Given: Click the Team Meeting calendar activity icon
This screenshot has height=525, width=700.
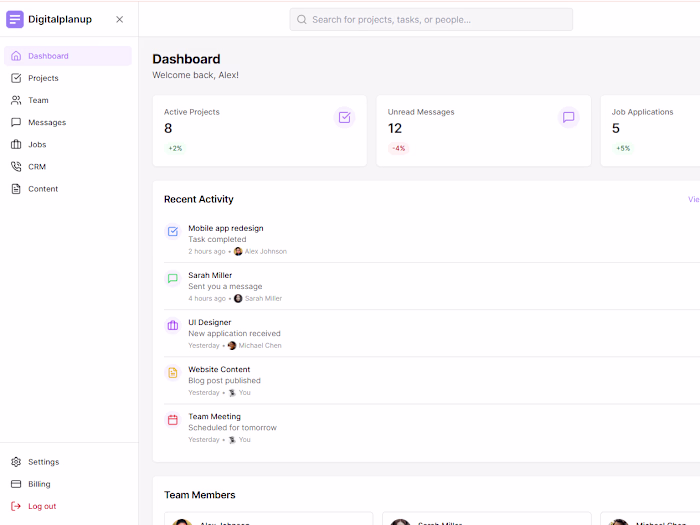Looking at the screenshot, I should pos(173,420).
